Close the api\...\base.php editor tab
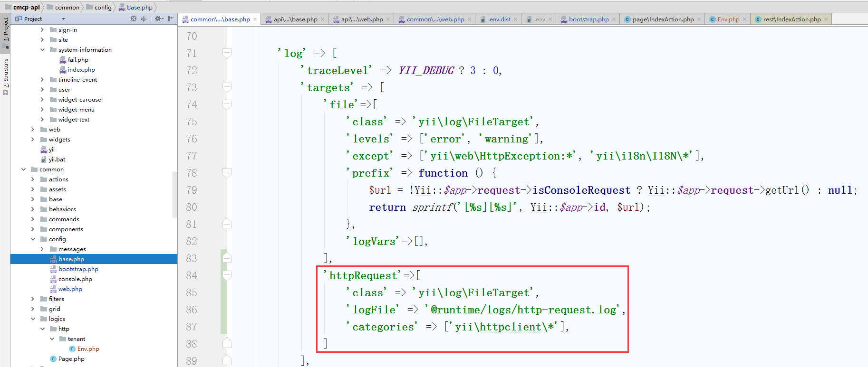This screenshot has width=868, height=367. 323,19
